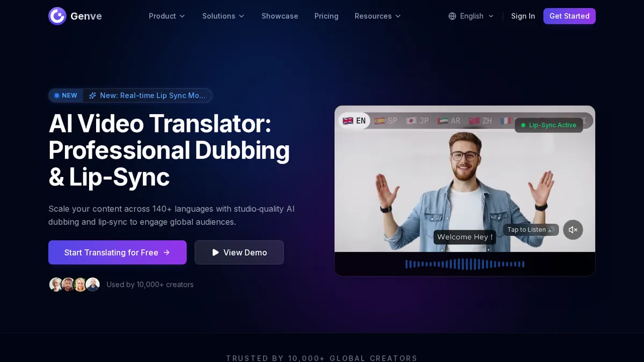The width and height of the screenshot is (644, 362).
Task: Expand the Solutions dropdown
Action: [223, 16]
